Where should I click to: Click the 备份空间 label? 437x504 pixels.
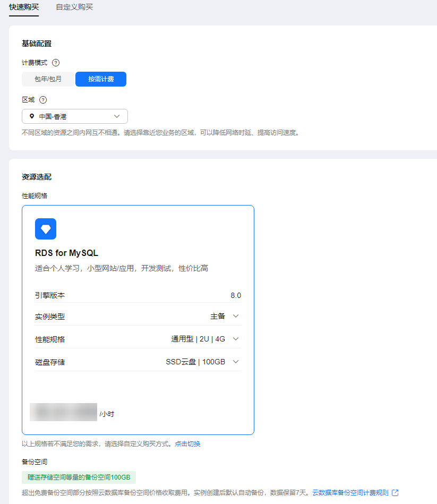click(35, 462)
